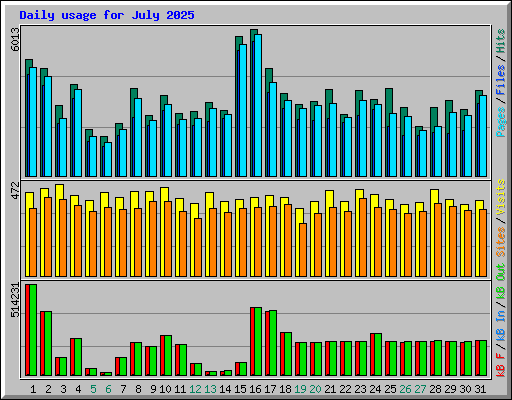
Task: Click green weekend day 13 label
Action: pos(210,389)
